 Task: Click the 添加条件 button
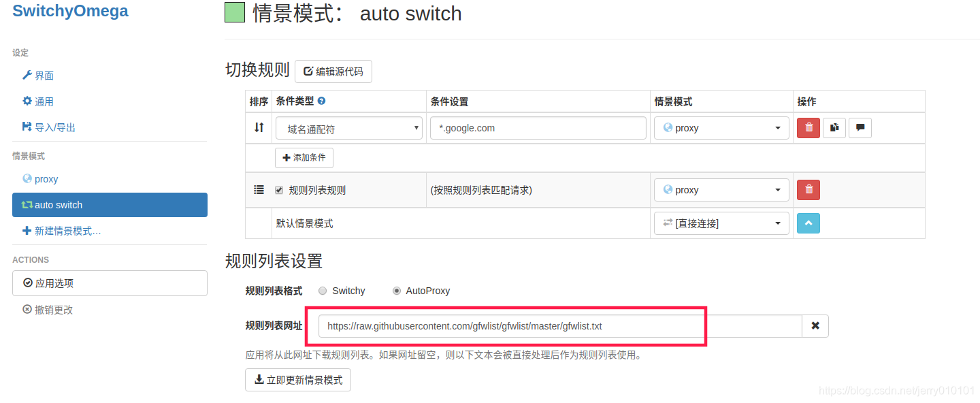tap(304, 157)
